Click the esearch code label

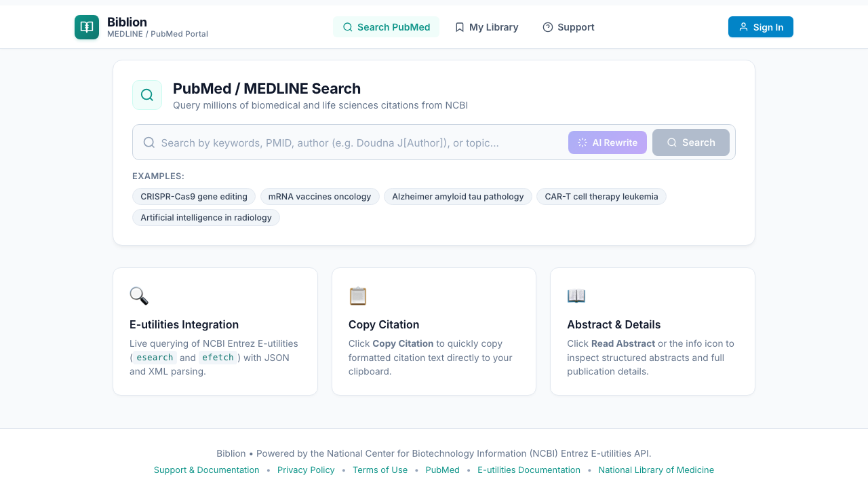click(155, 358)
